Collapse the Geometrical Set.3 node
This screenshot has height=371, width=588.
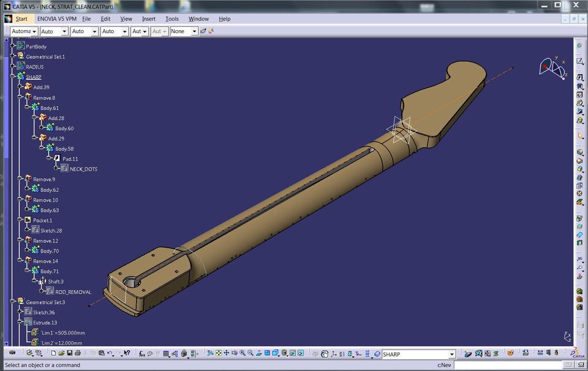pos(13,301)
